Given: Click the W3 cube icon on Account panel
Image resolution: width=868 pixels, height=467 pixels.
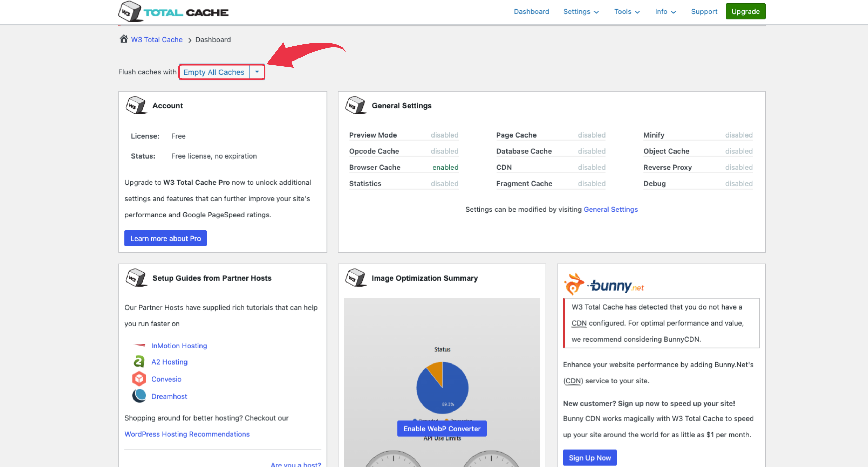Looking at the screenshot, I should (x=136, y=105).
